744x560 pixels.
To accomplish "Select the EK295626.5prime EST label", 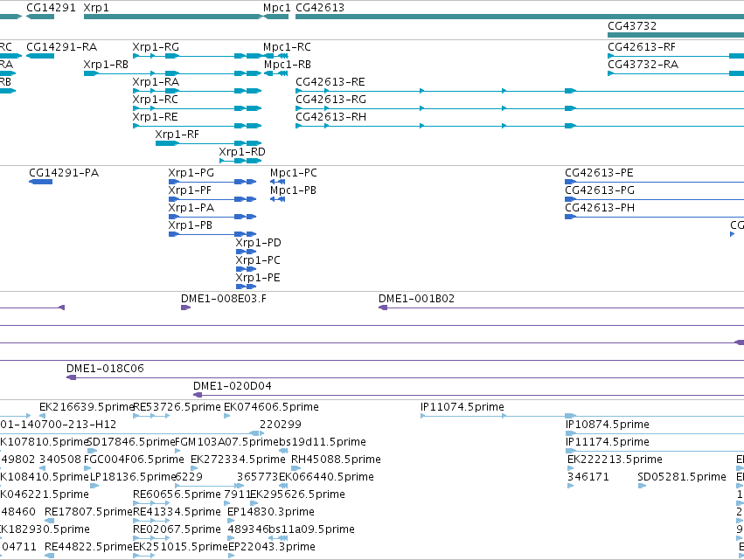I will (x=297, y=495).
